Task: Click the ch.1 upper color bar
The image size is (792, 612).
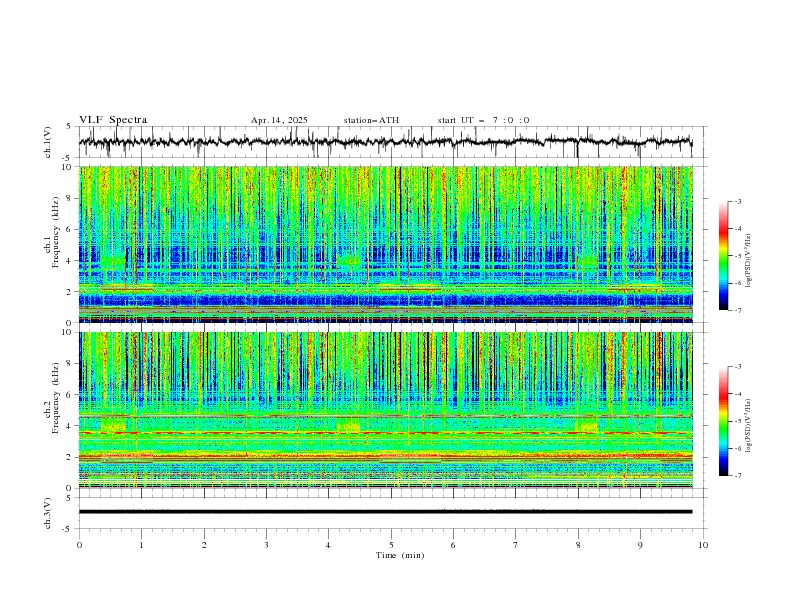Action: [x=724, y=256]
